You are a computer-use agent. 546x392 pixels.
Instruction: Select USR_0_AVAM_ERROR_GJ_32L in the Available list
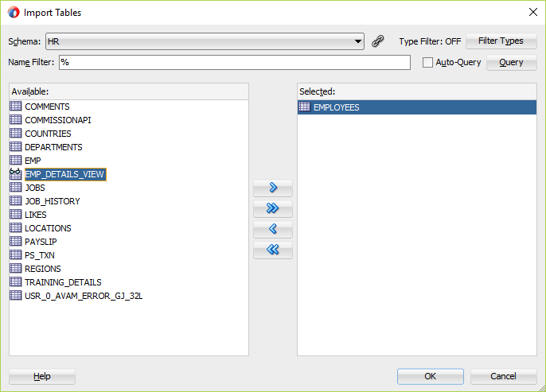tap(84, 296)
